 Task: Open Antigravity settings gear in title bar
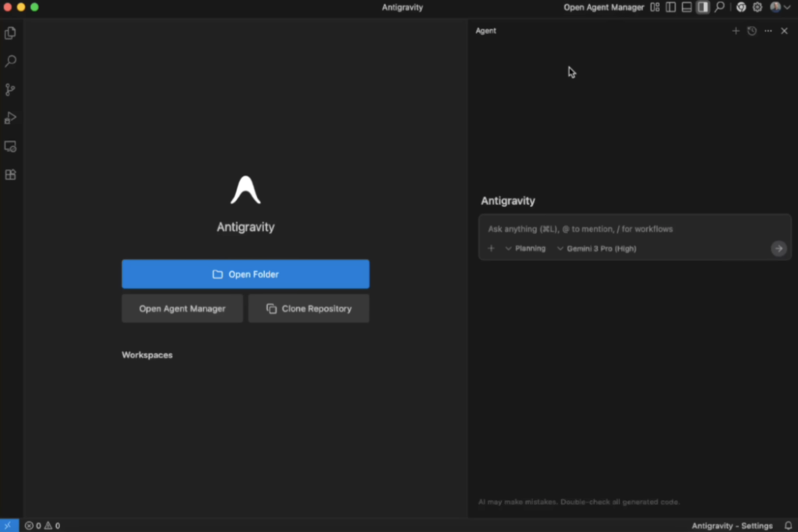pyautogui.click(x=757, y=7)
